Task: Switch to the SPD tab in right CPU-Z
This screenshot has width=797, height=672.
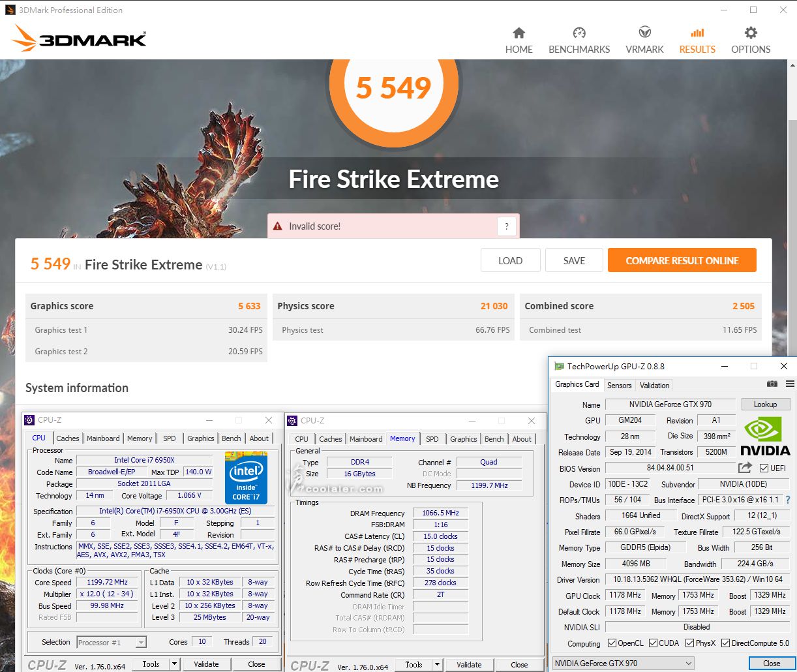Action: click(x=432, y=439)
